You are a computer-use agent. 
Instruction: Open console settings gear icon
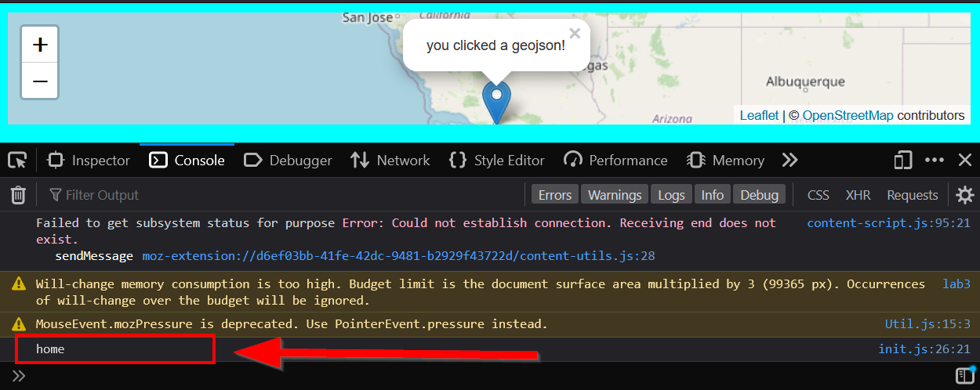(965, 195)
